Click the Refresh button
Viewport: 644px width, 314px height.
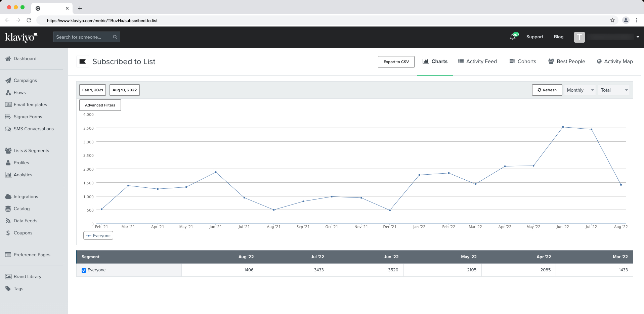pyautogui.click(x=547, y=90)
